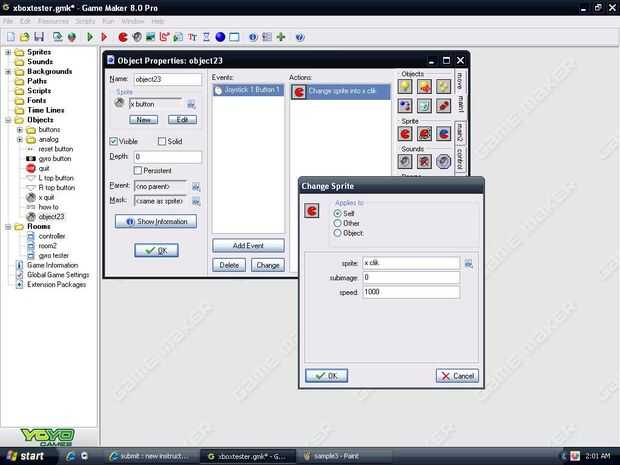The image size is (620, 465).
Task: Run the game with green arrow
Action: pyautogui.click(x=90, y=37)
